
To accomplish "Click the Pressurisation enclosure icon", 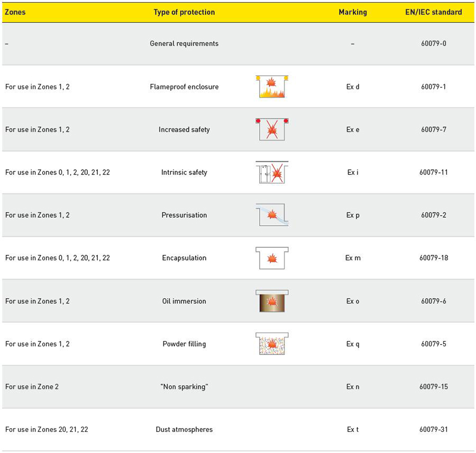I will [x=272, y=215].
